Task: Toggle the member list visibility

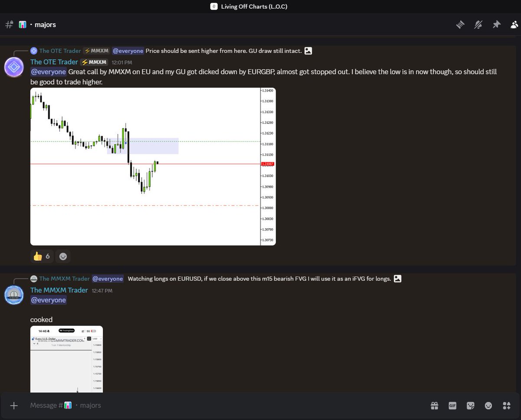Action: point(514,24)
